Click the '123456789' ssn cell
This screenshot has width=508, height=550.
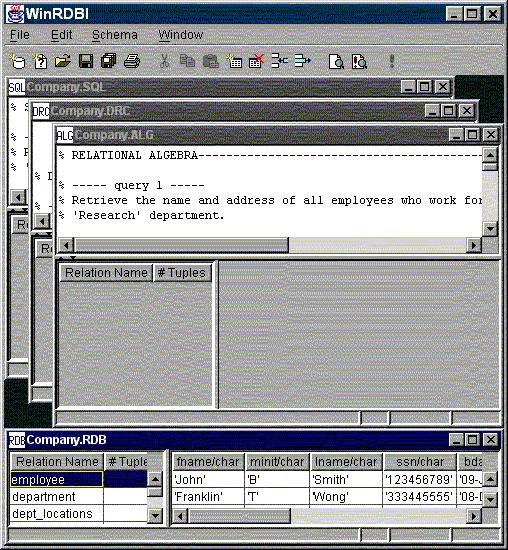(x=419, y=479)
